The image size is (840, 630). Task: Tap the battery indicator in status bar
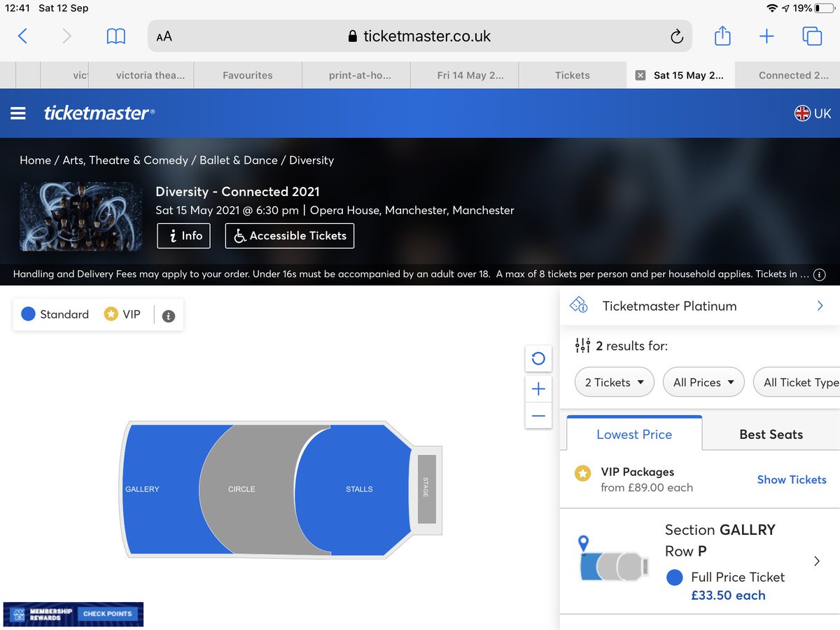click(x=824, y=8)
